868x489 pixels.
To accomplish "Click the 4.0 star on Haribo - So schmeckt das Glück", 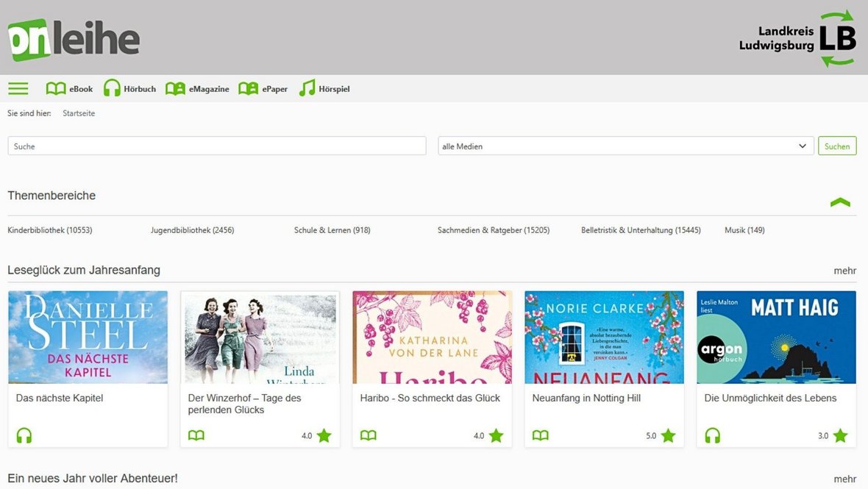I will pos(496,435).
